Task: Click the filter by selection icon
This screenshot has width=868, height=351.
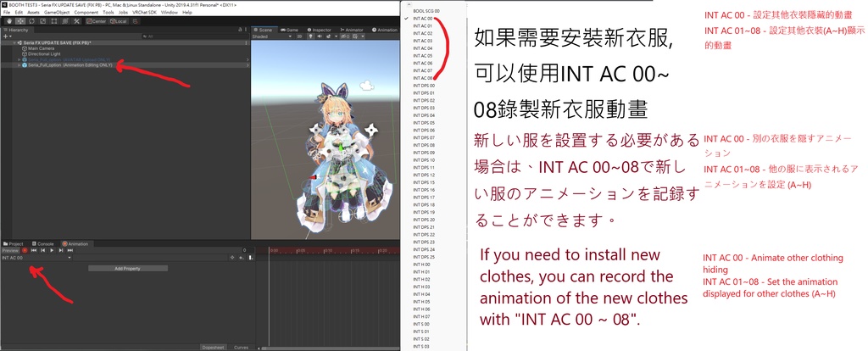Action: [232, 258]
